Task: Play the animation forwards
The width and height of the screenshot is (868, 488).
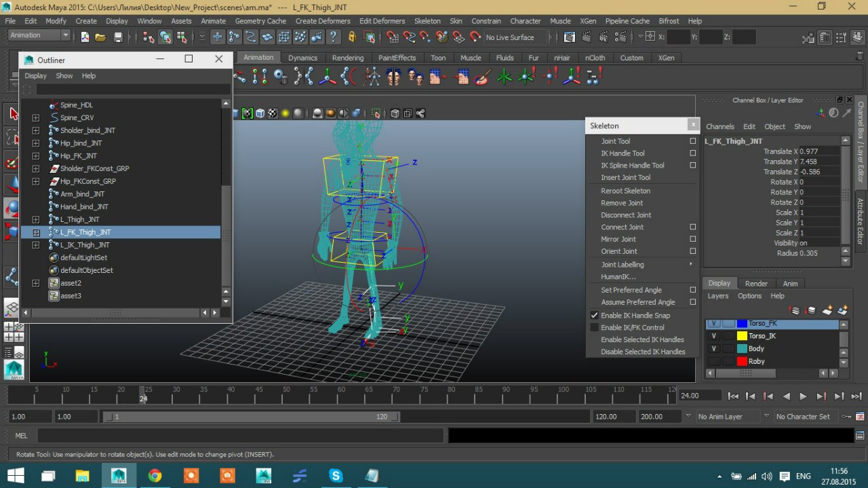Action: point(804,396)
